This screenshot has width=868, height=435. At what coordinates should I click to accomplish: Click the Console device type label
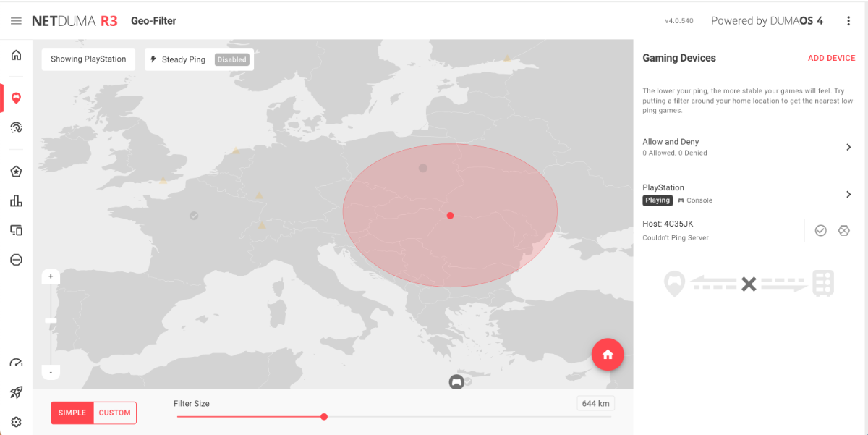point(695,200)
